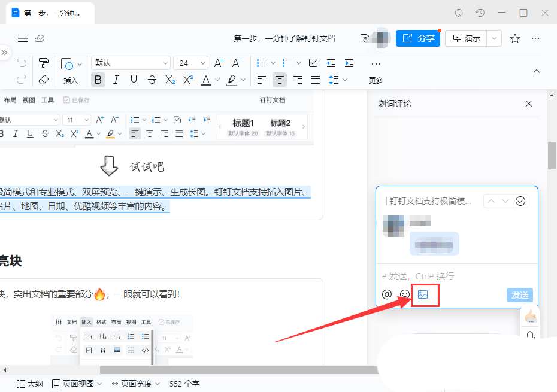Image resolution: width=557 pixels, height=392 pixels.
Task: Click the blue 分享 share button
Action: [418, 38]
